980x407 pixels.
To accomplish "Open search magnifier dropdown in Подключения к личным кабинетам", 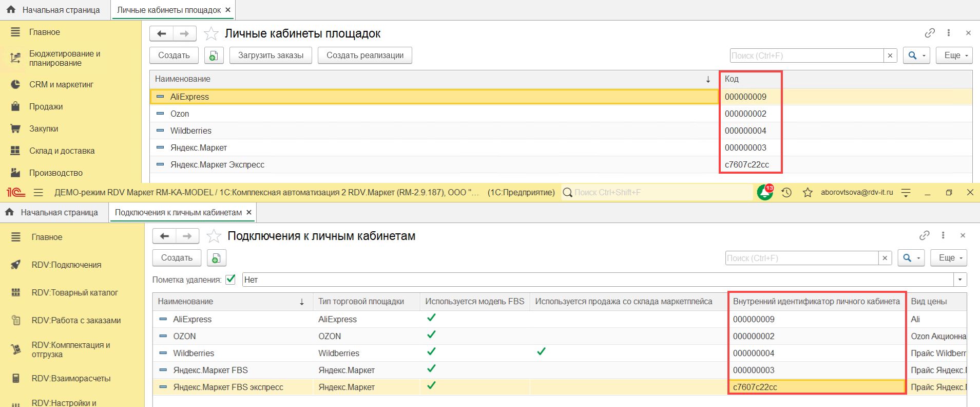I will (x=911, y=258).
